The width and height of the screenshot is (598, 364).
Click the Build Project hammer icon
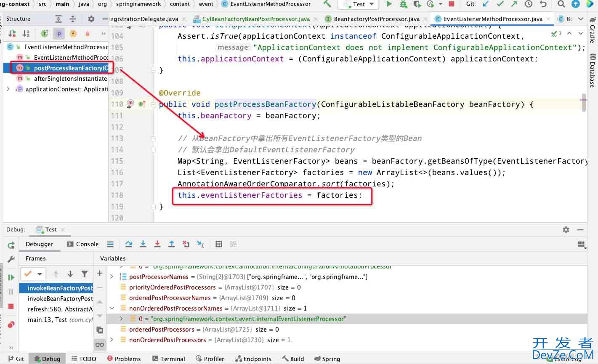(x=327, y=4)
